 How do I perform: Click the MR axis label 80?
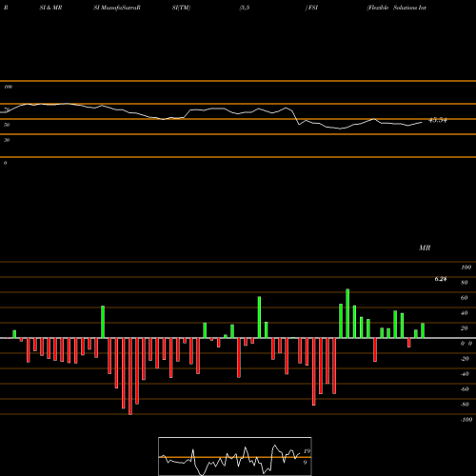(465, 283)
